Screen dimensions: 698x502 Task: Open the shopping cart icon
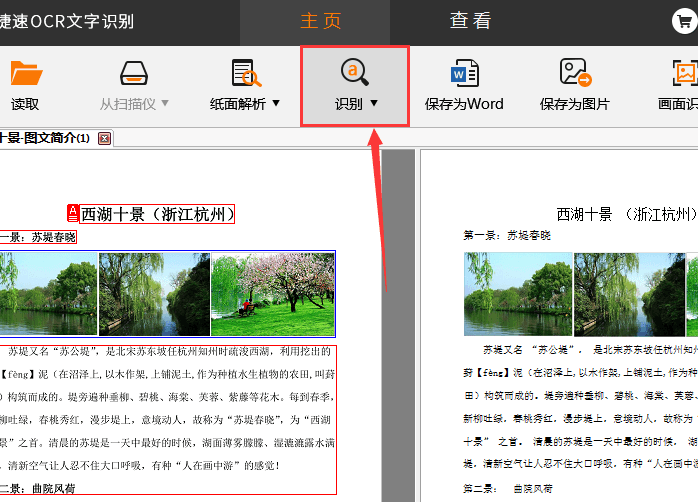click(x=684, y=21)
